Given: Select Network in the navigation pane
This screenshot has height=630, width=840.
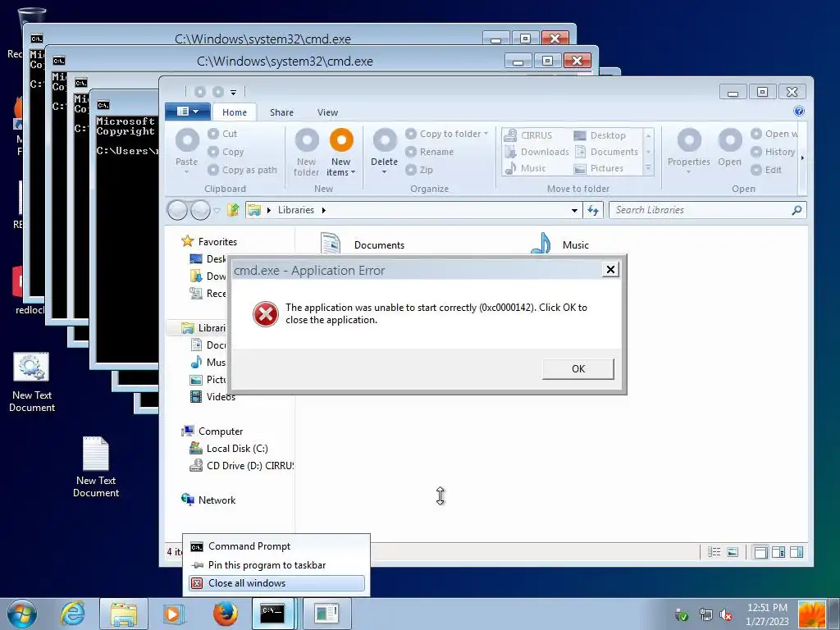Looking at the screenshot, I should pos(208,500).
